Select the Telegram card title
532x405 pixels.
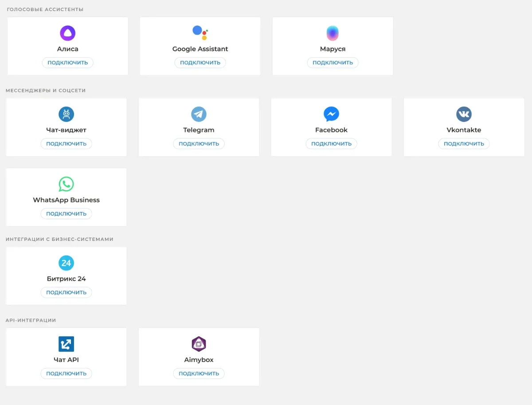[199, 130]
